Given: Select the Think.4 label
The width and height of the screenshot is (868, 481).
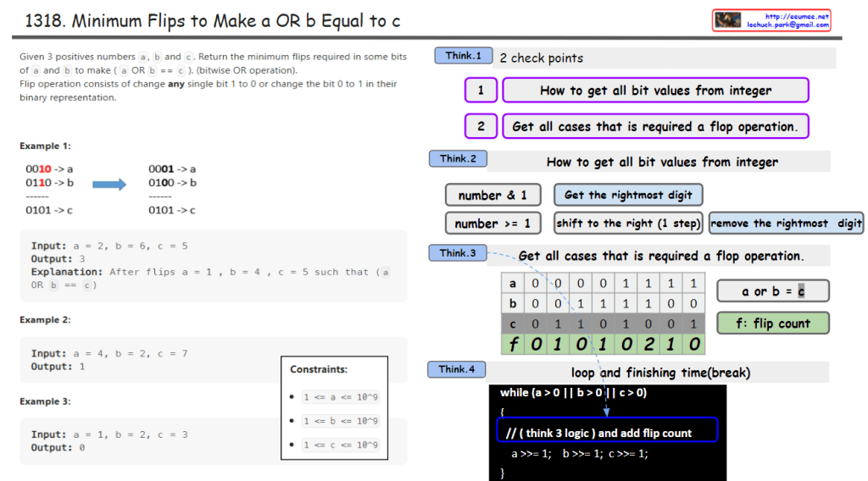Looking at the screenshot, I should pyautogui.click(x=458, y=369).
